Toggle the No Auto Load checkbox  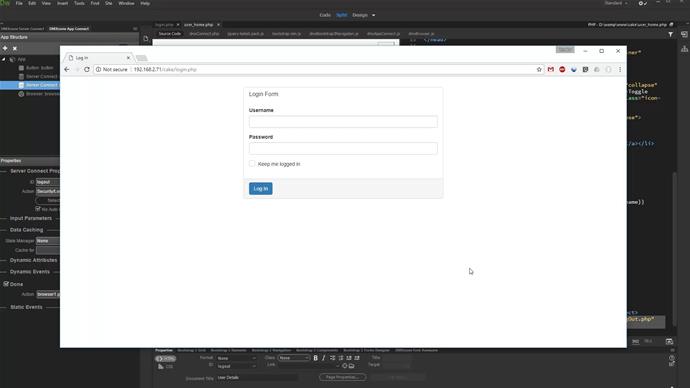point(38,209)
